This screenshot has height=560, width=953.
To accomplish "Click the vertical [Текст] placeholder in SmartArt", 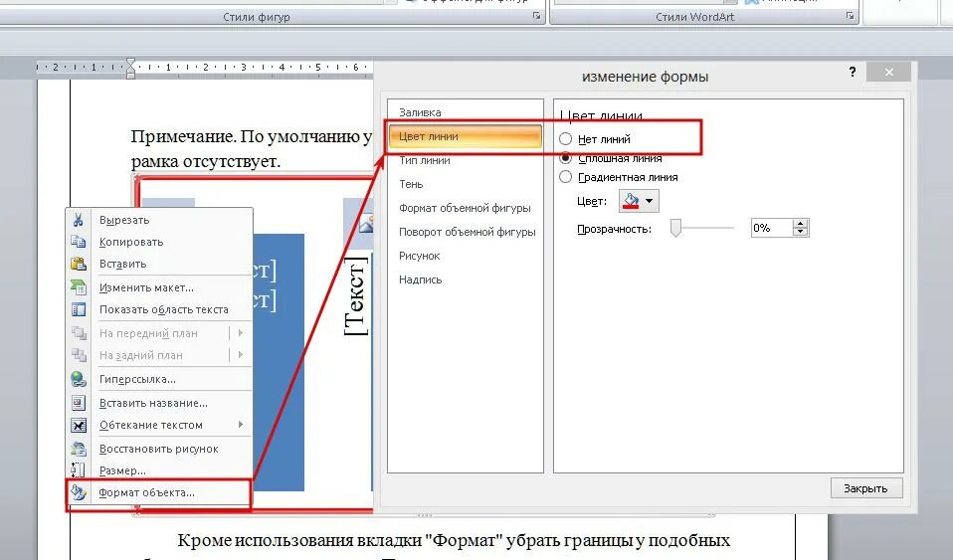I will point(356,296).
